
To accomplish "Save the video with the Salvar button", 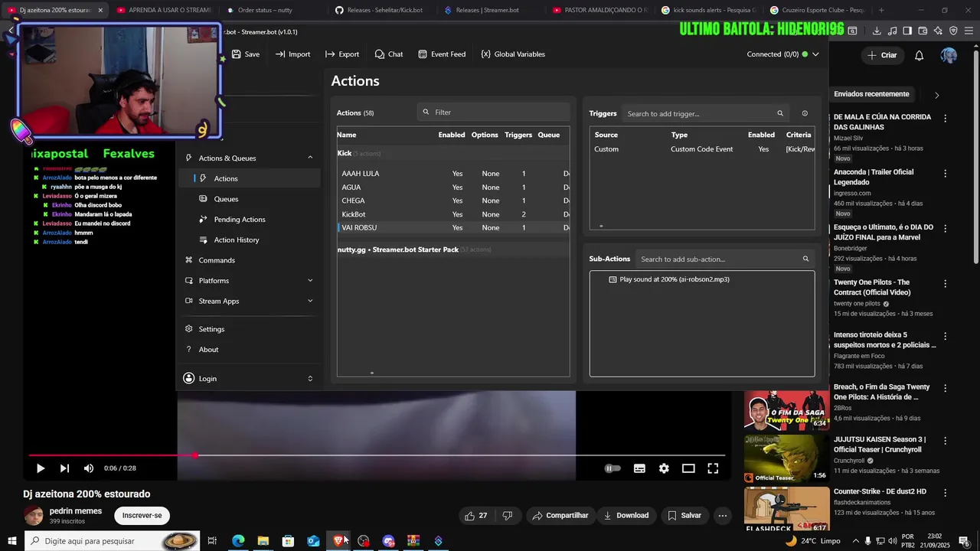I will click(684, 516).
